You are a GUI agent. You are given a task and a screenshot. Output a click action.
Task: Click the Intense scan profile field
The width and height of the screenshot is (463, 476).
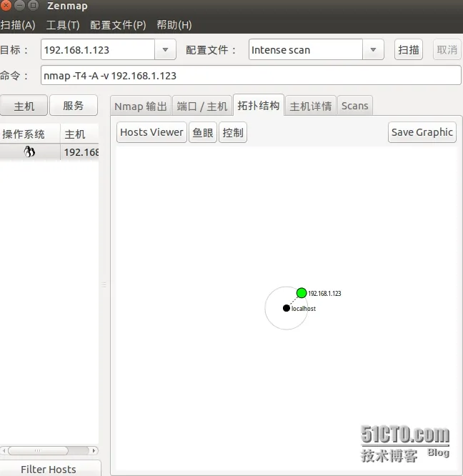[x=306, y=49]
